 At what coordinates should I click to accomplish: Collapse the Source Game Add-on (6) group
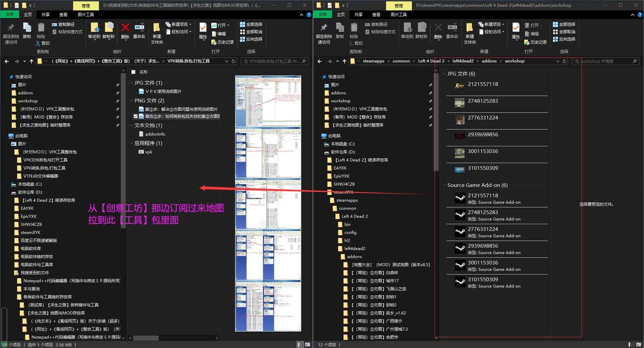coord(444,185)
